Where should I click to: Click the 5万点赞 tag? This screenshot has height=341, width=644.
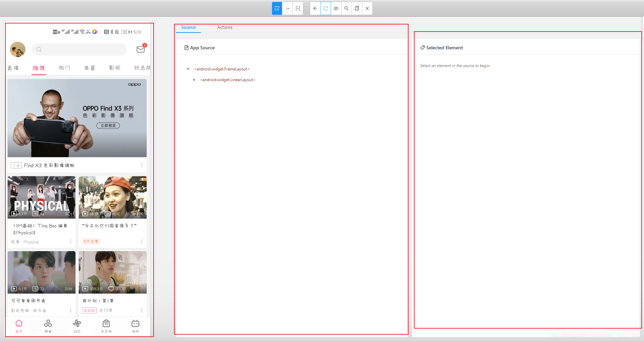pos(91,241)
